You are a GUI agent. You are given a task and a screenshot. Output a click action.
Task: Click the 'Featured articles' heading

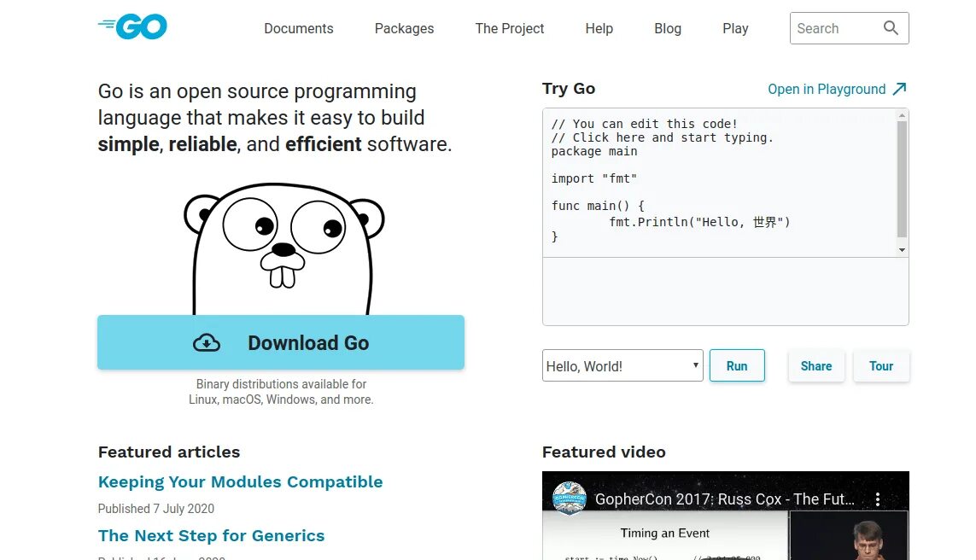point(169,452)
